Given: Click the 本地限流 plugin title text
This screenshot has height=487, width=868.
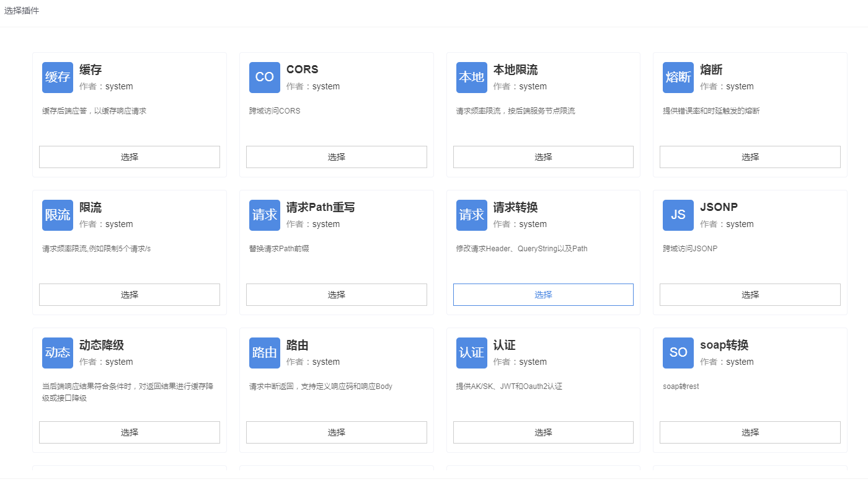Looking at the screenshot, I should pyautogui.click(x=515, y=69).
